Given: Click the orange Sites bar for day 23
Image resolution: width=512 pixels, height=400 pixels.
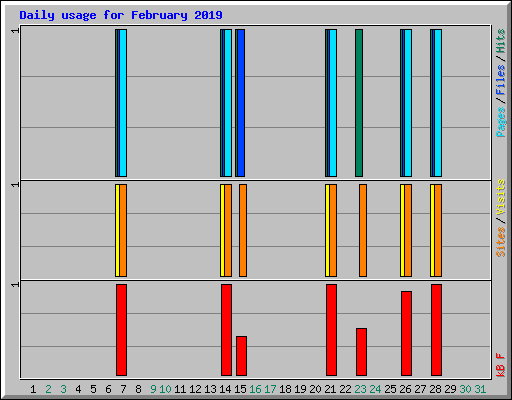Looking at the screenshot, I should point(363,230).
